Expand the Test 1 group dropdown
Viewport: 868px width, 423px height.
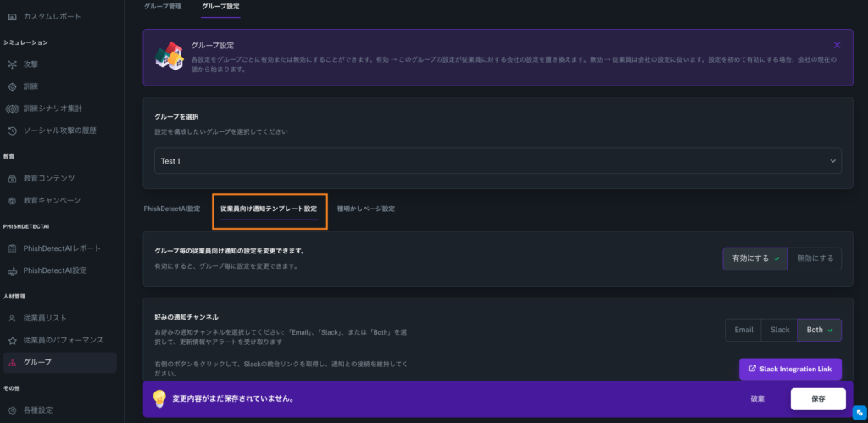tap(498, 160)
